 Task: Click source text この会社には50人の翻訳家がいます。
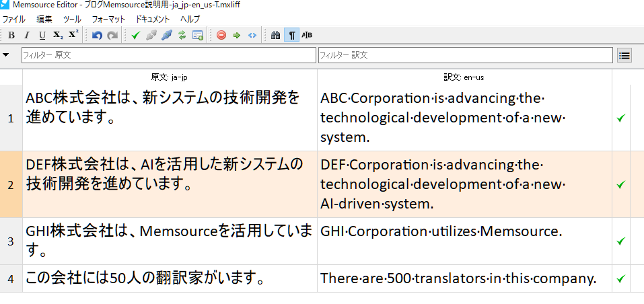coord(145,278)
